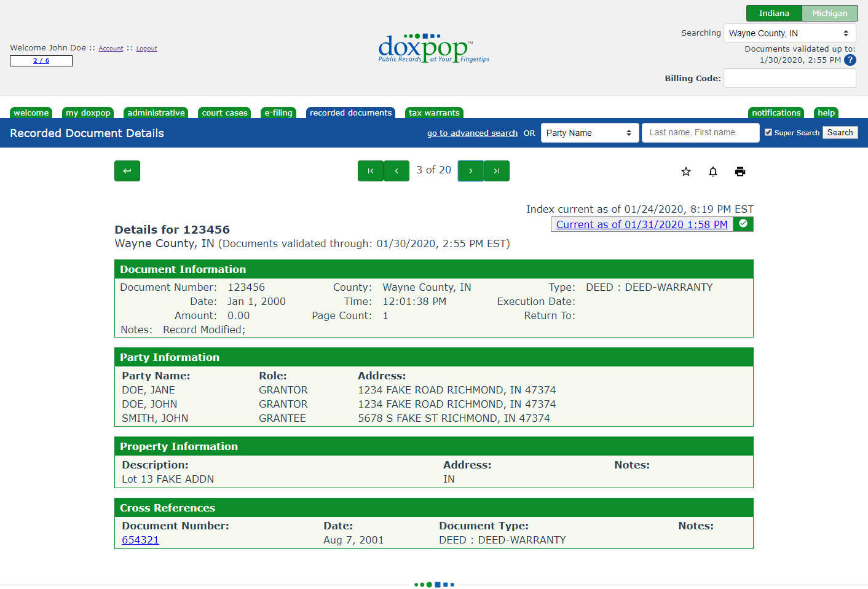Viewport: 868px width, 589px height.
Task: Go to previous record arrow
Action: 397,171
